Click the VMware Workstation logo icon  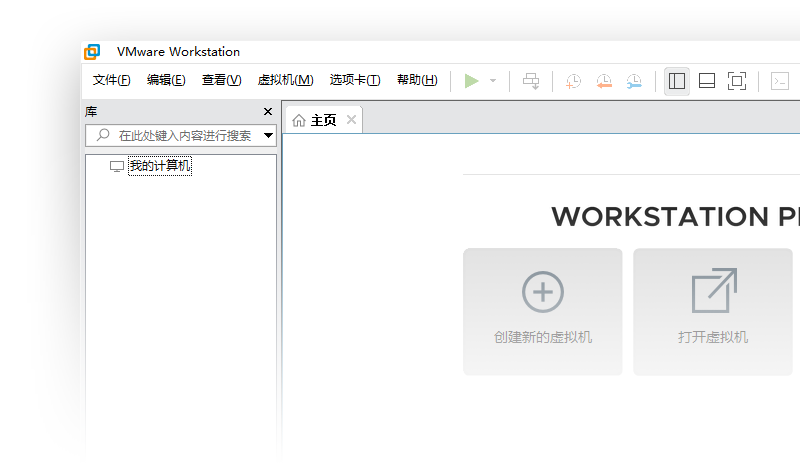click(92, 52)
